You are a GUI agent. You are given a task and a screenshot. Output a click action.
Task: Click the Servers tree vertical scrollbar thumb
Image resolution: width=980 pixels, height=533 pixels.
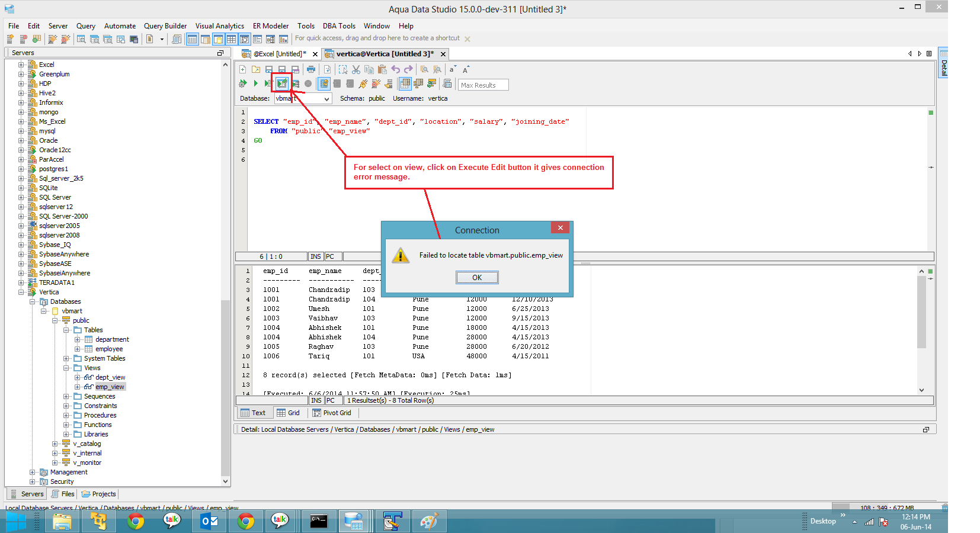(225, 388)
